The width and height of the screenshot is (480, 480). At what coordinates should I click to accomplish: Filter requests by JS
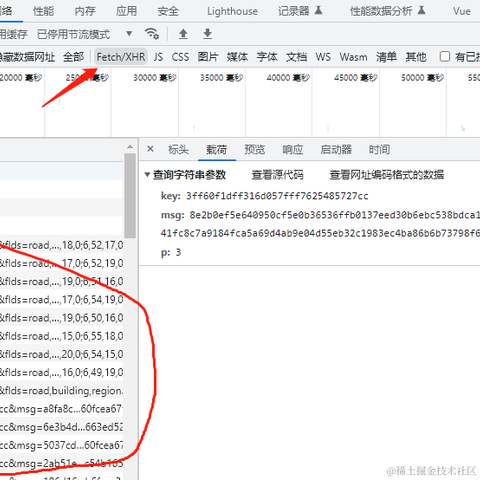158,57
